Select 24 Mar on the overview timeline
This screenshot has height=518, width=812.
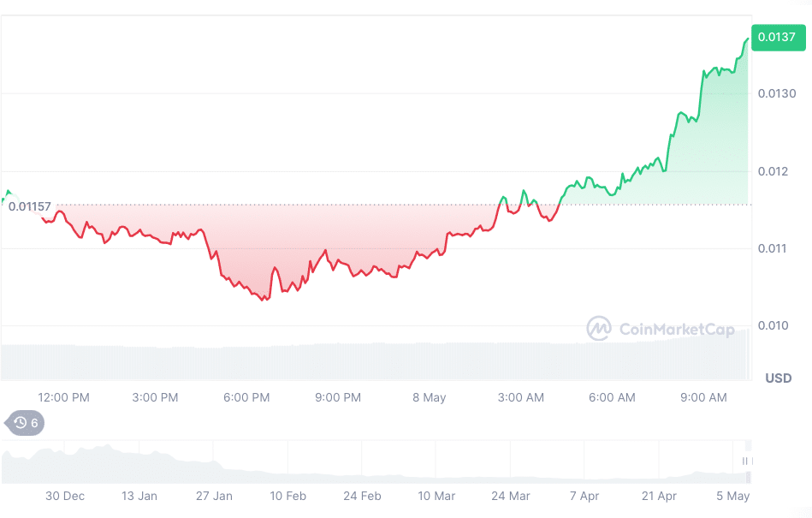coord(511,496)
